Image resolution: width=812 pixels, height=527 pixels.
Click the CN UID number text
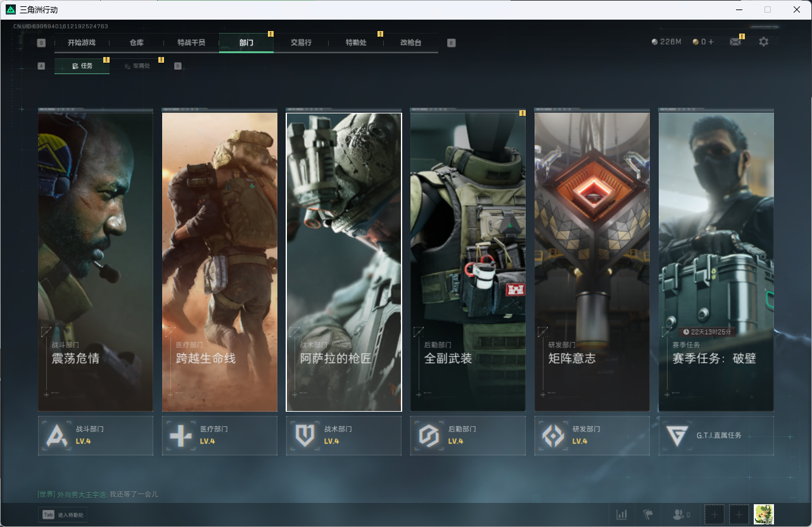[x=61, y=27]
